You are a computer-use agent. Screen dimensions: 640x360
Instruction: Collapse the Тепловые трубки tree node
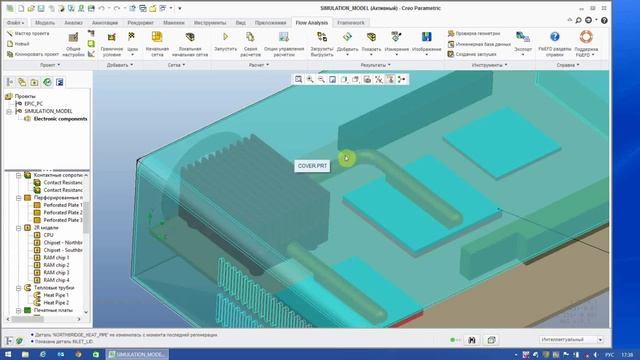(x=18, y=288)
